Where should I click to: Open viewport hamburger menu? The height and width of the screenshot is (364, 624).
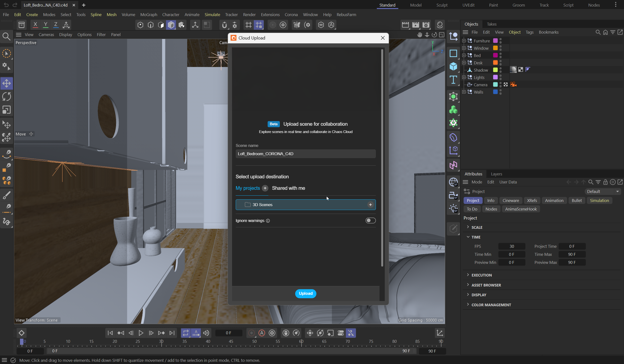[x=19, y=35]
